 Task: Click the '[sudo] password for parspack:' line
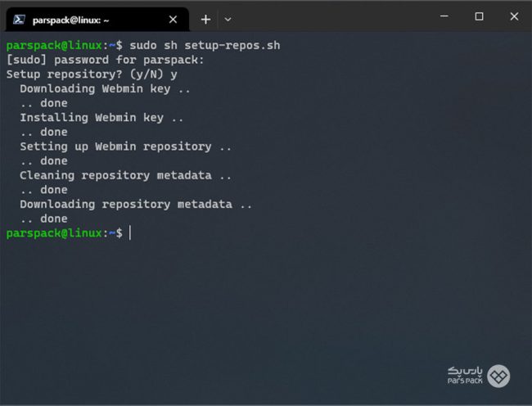tap(106, 60)
